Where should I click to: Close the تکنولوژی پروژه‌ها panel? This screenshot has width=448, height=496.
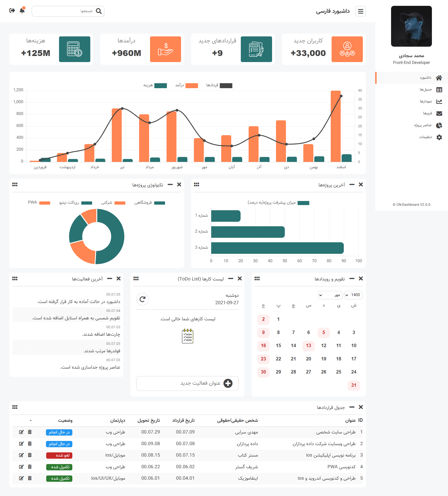point(179,185)
